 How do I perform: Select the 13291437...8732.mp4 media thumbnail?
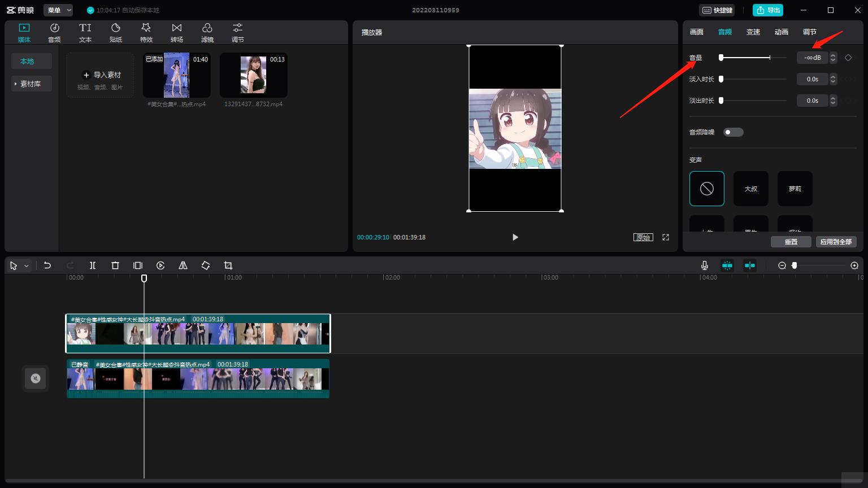coord(253,75)
